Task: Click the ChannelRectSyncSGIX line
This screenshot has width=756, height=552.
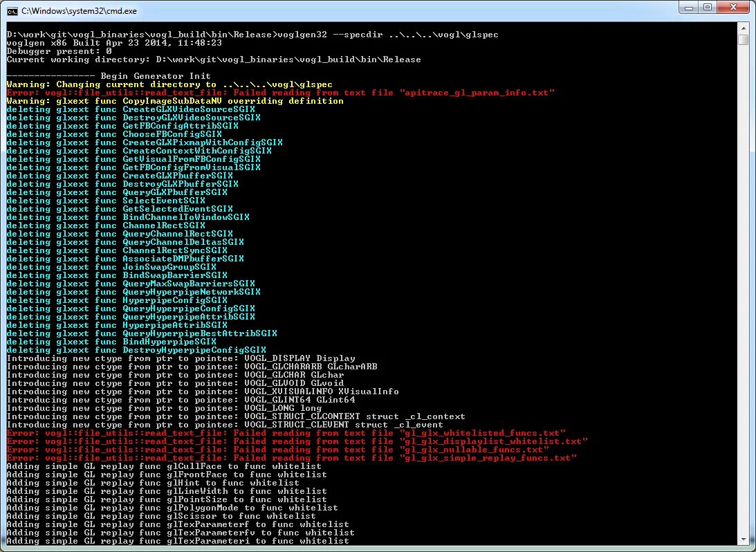Action: [x=117, y=250]
